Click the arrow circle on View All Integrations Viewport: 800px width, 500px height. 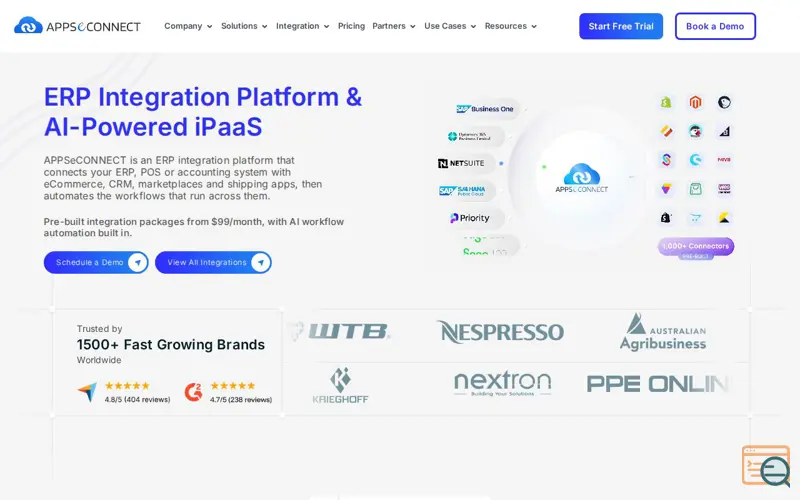click(261, 262)
